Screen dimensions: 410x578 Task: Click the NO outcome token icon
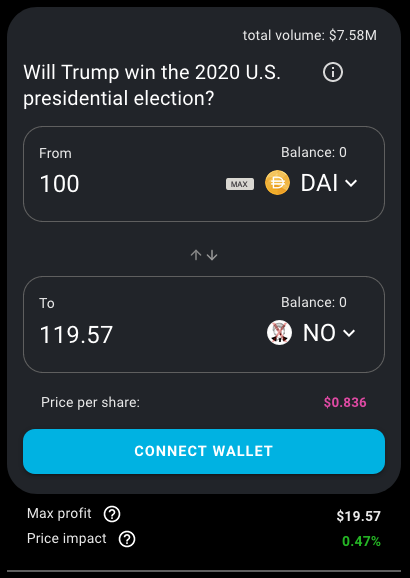coord(279,332)
